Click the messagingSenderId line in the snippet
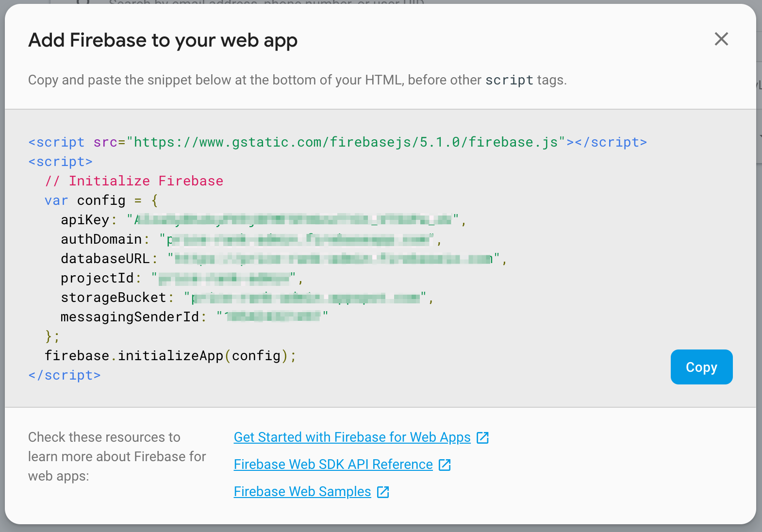Screen dimensions: 762x532 pyautogui.click(x=195, y=317)
